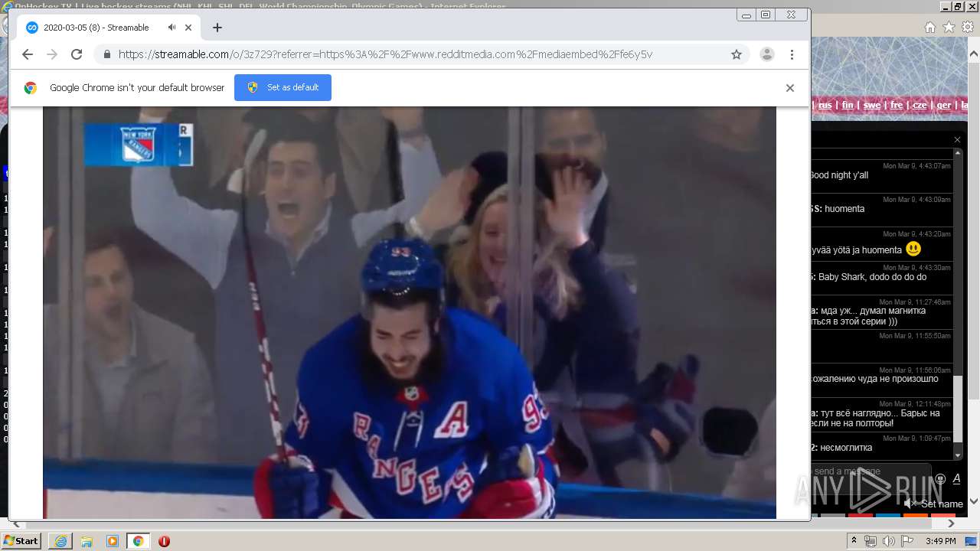The height and width of the screenshot is (551, 980).
Task: Select the Streamable tab
Action: (109, 28)
